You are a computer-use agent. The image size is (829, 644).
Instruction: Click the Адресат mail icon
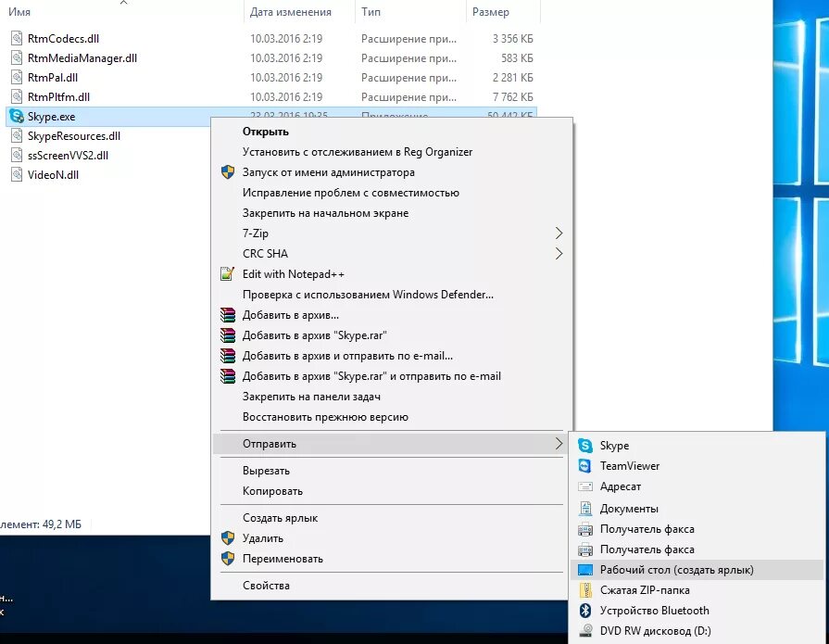coord(585,486)
